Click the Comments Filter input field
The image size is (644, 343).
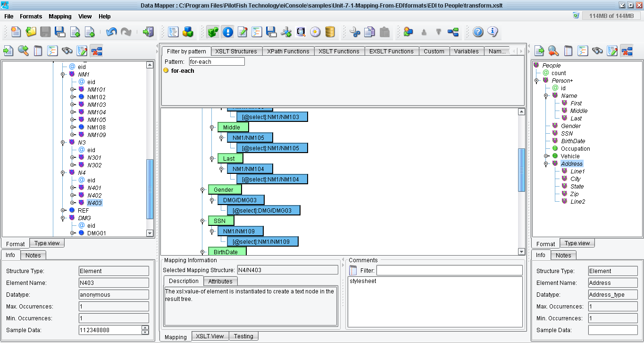click(449, 271)
